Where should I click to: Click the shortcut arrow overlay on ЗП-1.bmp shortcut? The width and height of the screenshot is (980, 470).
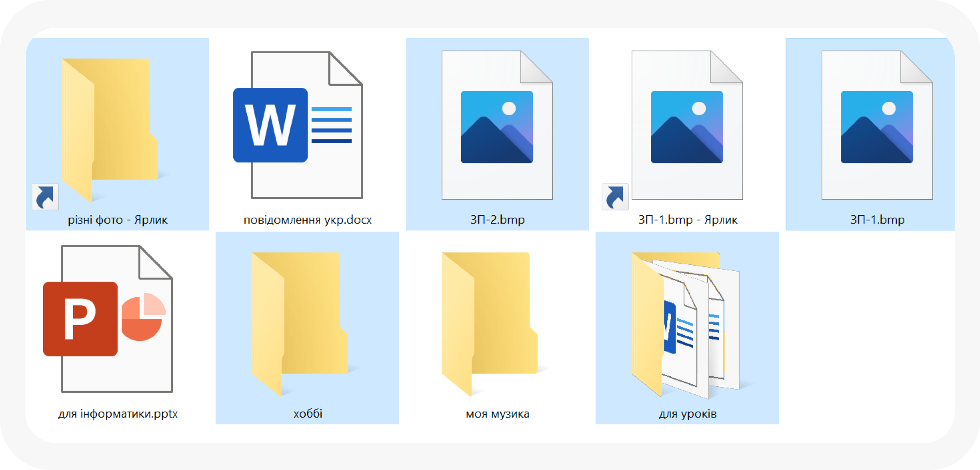coord(615,197)
